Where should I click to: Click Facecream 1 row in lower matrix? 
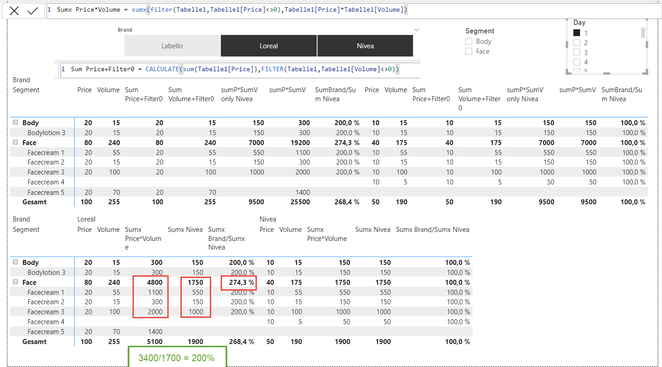[x=241, y=292]
